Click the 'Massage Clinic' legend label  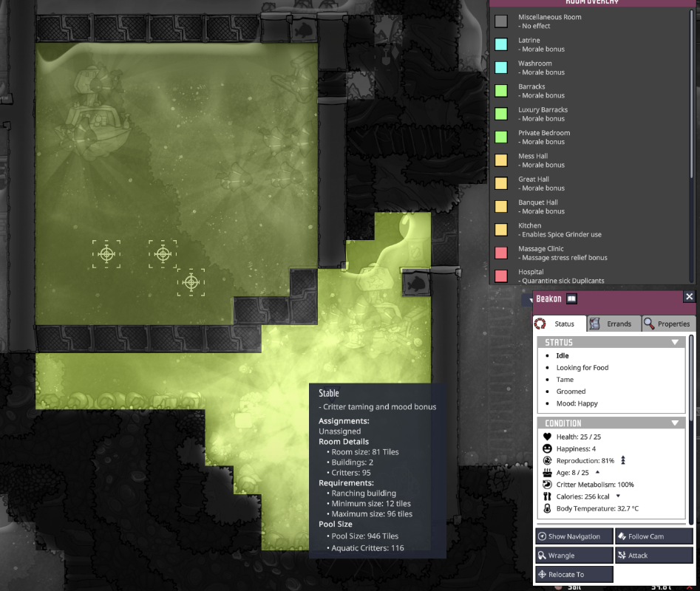(540, 249)
